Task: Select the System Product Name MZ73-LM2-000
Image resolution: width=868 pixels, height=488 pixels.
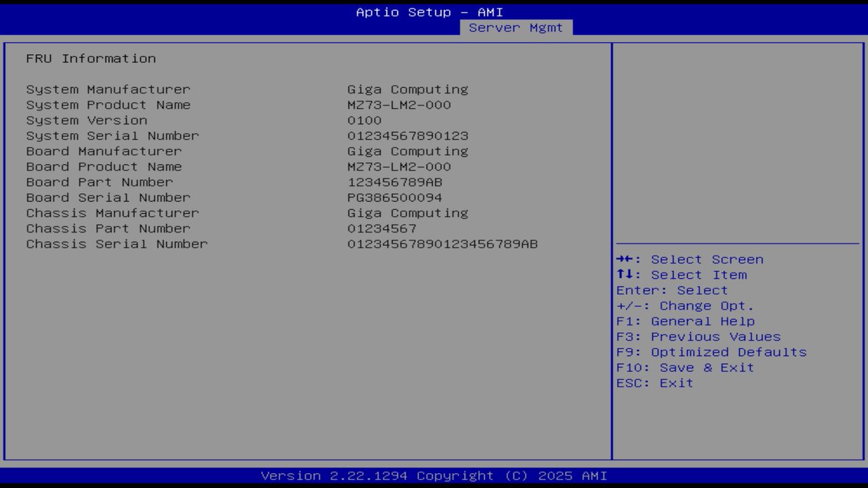Action: (x=399, y=104)
